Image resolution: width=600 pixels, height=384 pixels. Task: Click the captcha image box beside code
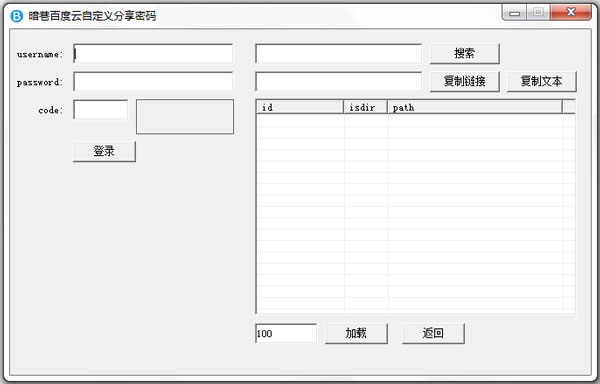185,117
